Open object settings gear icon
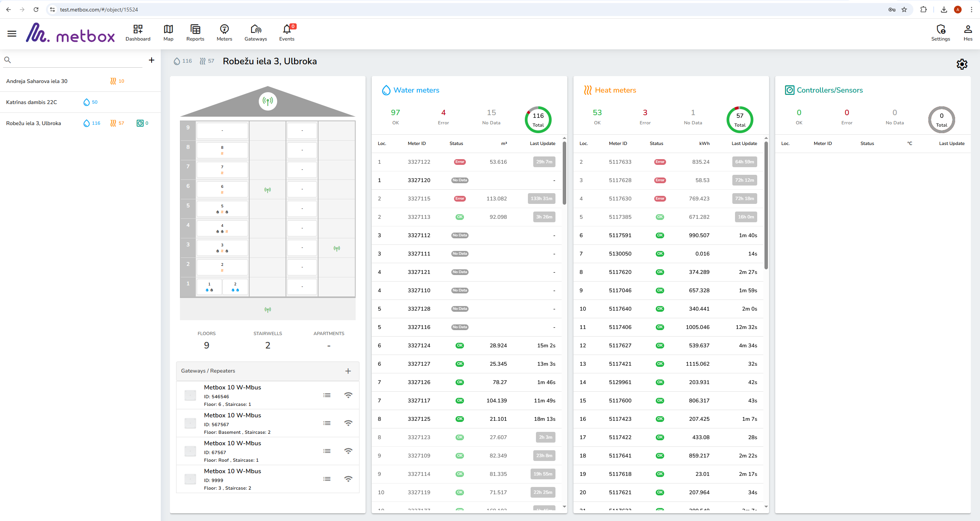This screenshot has width=980, height=521. click(962, 64)
